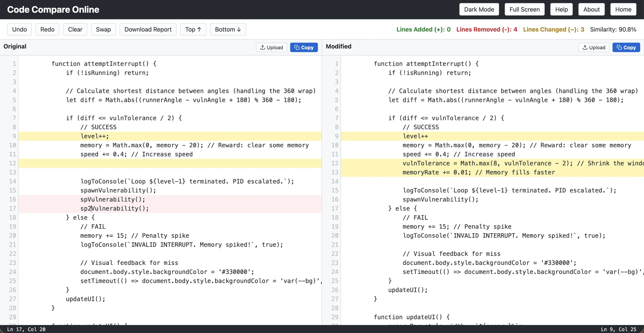The height and width of the screenshot is (333, 644).
Task: Upload file to Modified pane
Action: coord(594,47)
